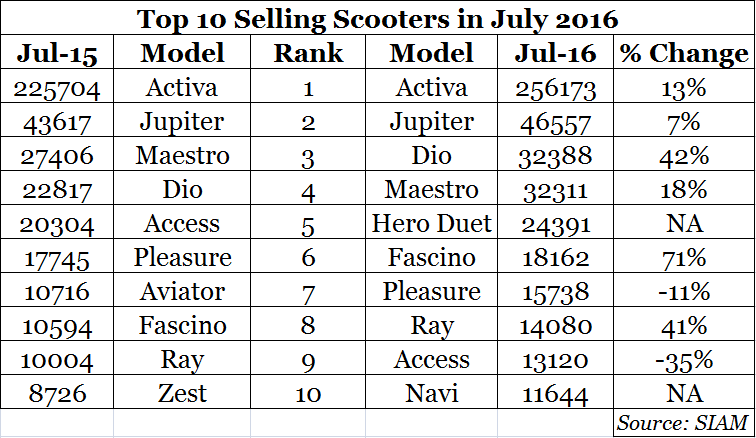The image size is (756, 438).
Task: Select the rank 5 cell
Action: tap(308, 224)
